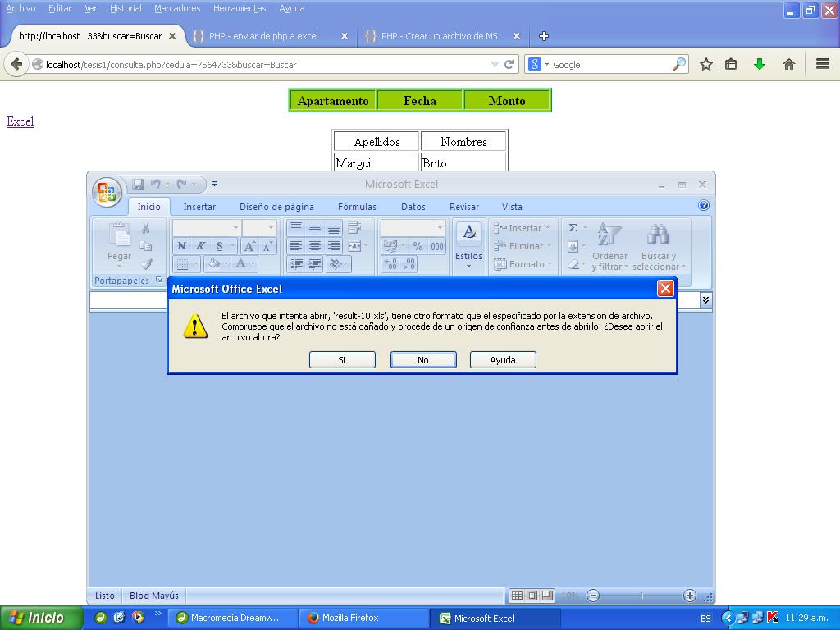Toggle top vertical alignment
This screenshot has height=630, width=840.
[296, 228]
